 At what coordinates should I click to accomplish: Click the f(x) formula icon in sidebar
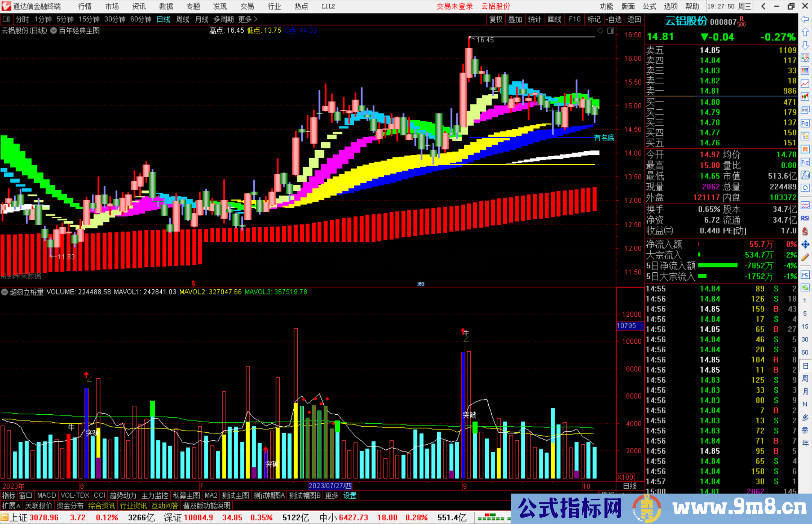805,175
